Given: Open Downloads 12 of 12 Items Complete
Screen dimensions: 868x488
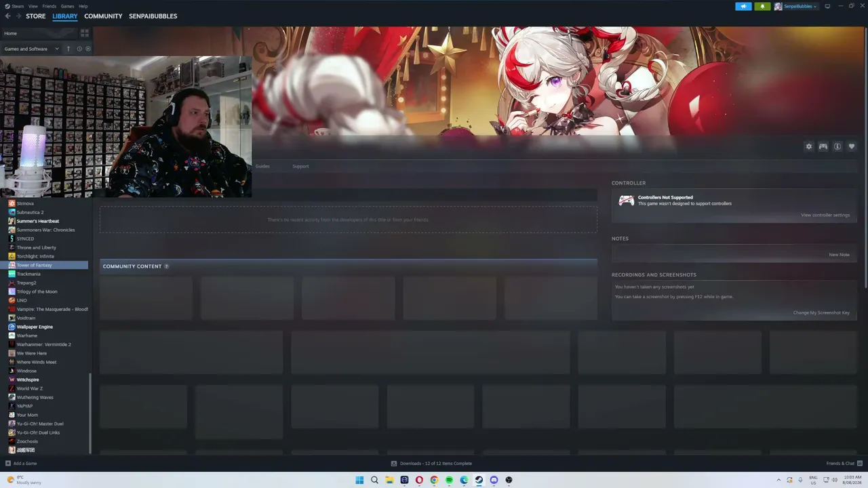Looking at the screenshot, I should point(436,464).
